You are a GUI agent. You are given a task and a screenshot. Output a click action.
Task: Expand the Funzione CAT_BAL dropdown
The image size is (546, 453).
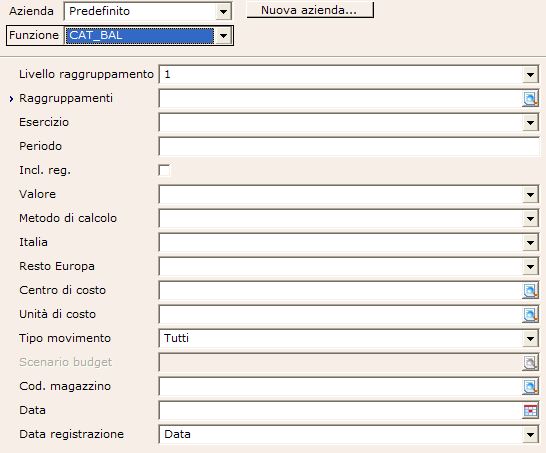pyautogui.click(x=223, y=36)
